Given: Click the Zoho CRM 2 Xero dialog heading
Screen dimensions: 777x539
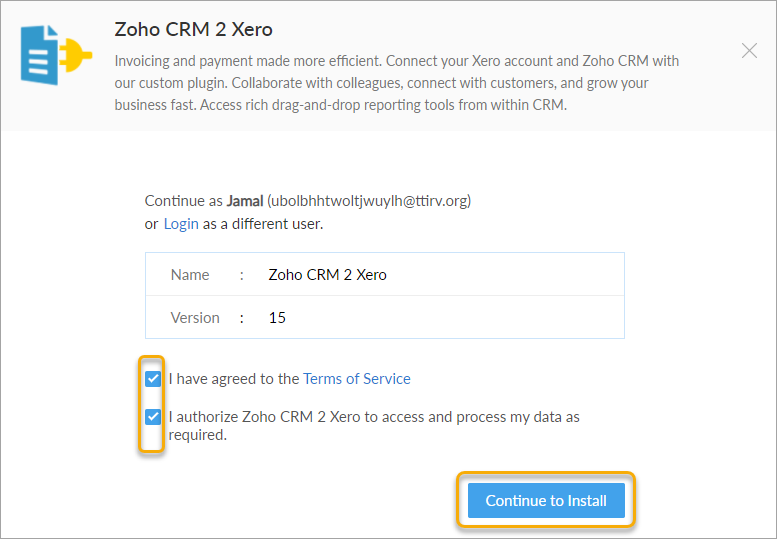Looking at the screenshot, I should [x=193, y=30].
